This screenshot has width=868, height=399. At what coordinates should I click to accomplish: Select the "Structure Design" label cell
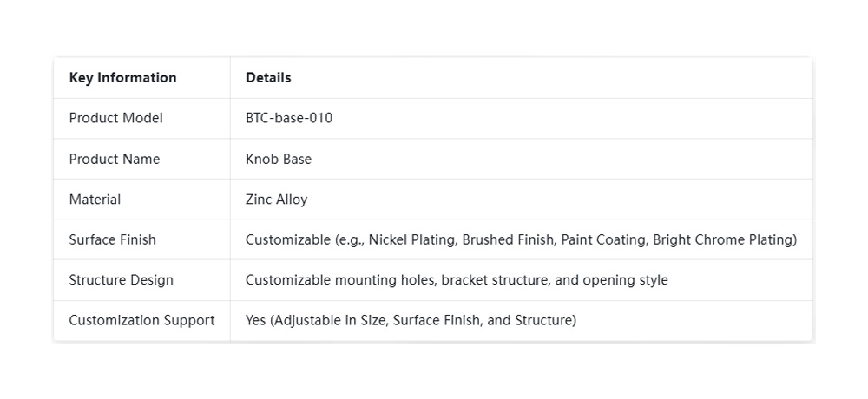pyautogui.click(x=121, y=280)
